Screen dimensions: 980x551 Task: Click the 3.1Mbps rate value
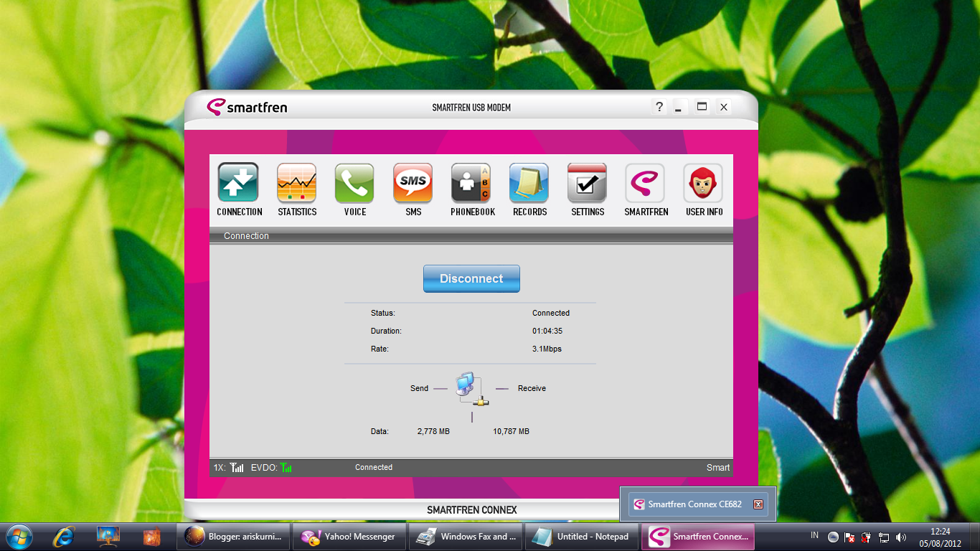pyautogui.click(x=547, y=349)
